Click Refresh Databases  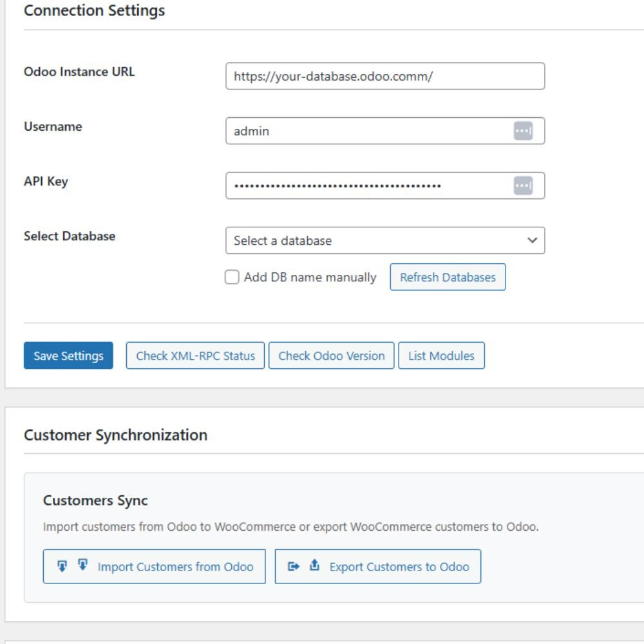pos(448,278)
